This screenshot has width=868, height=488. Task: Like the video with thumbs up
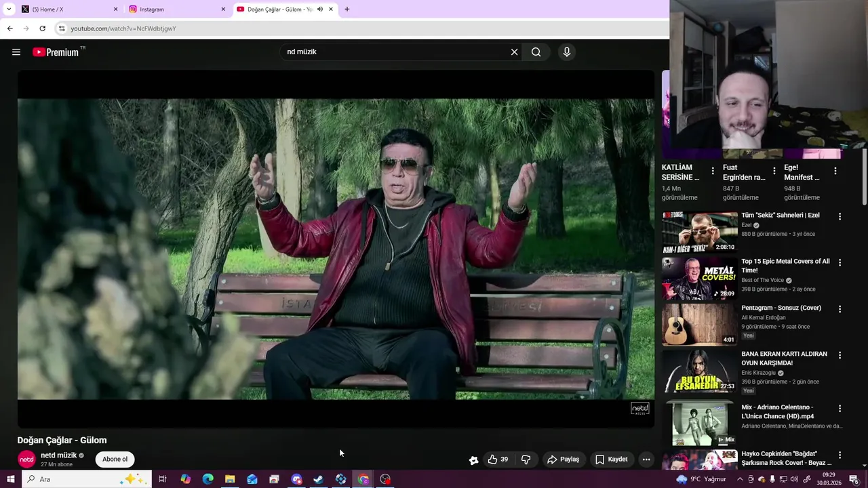pos(498,460)
